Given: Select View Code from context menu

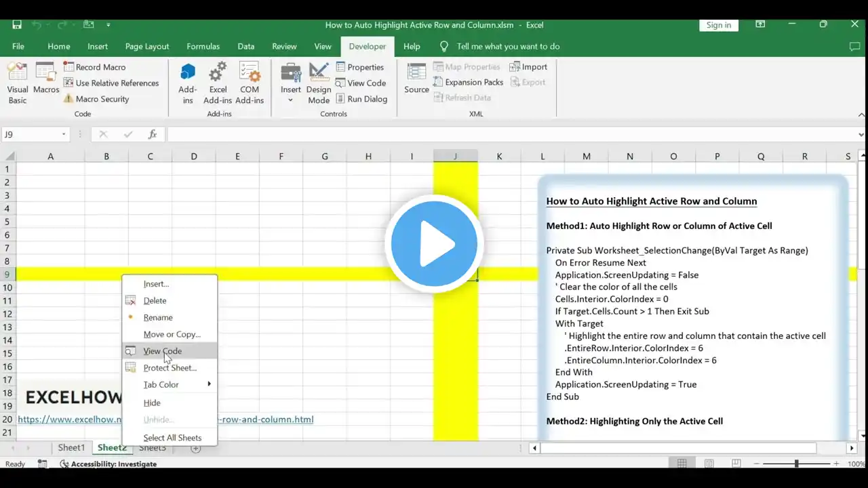Looking at the screenshot, I should coord(162,351).
